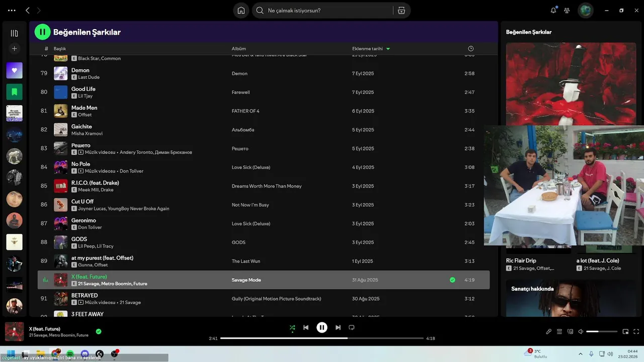Viewport: 644px width, 362px height.
Task: Open the notifications bell
Action: tap(553, 10)
